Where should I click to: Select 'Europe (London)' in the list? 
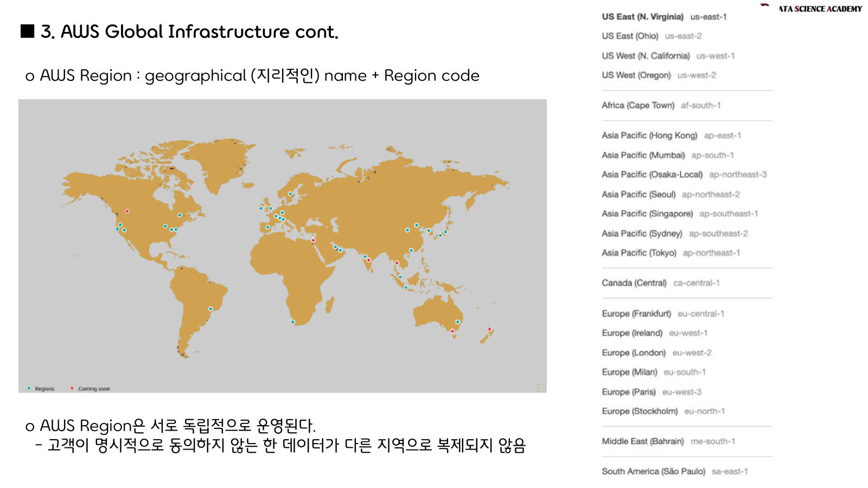[634, 353]
